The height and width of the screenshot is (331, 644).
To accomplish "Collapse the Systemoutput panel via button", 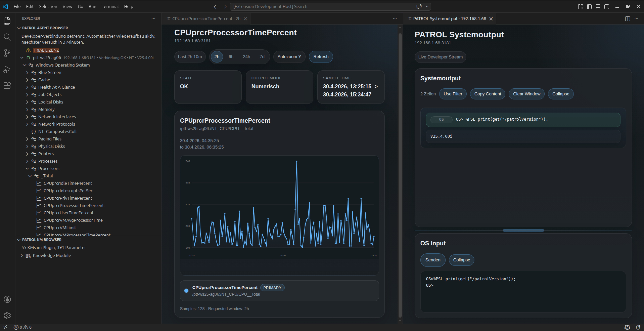I will pos(561,94).
